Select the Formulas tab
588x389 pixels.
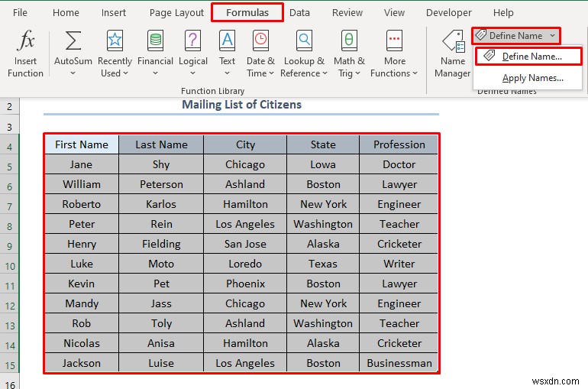point(247,12)
